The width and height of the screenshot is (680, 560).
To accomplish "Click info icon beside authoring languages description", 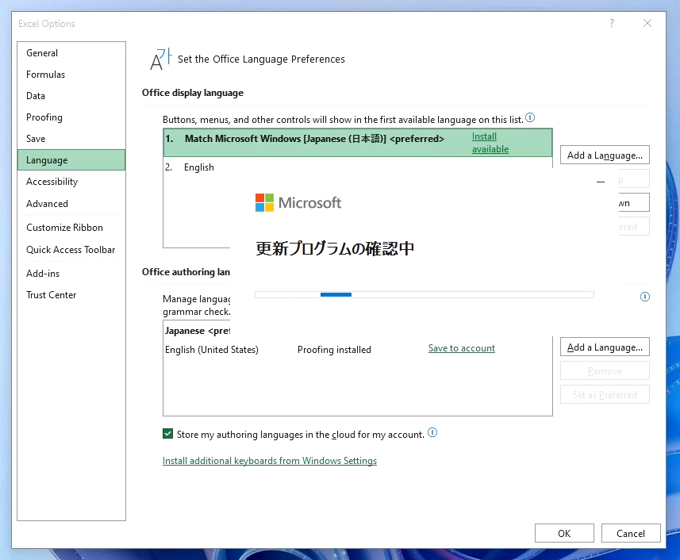I will pos(645,297).
